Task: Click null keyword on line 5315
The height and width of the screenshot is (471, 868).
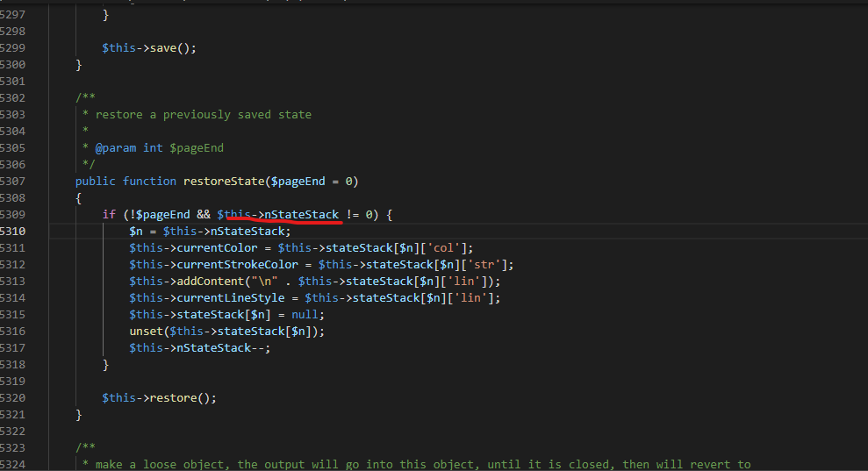Action: coord(305,314)
